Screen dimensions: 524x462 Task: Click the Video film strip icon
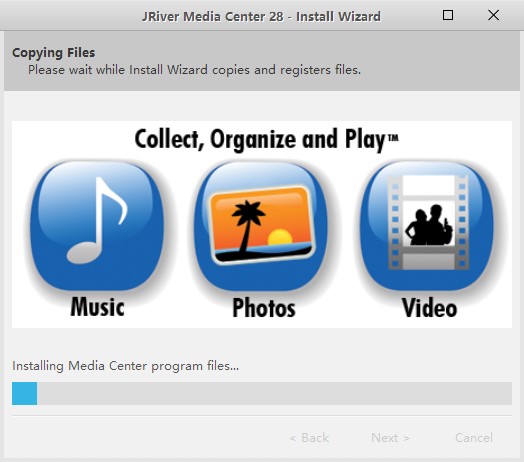[427, 226]
